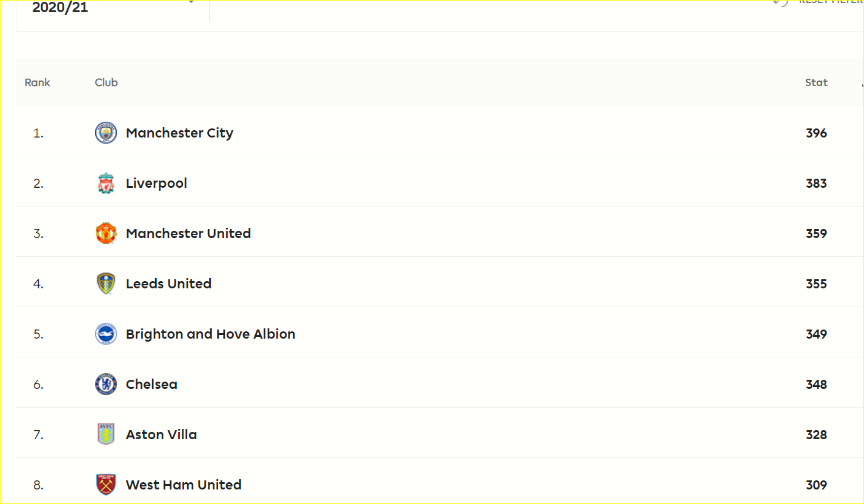Screen dimensions: 864x504
Task: Click the Chelsea club crest
Action: pyautogui.click(x=106, y=384)
